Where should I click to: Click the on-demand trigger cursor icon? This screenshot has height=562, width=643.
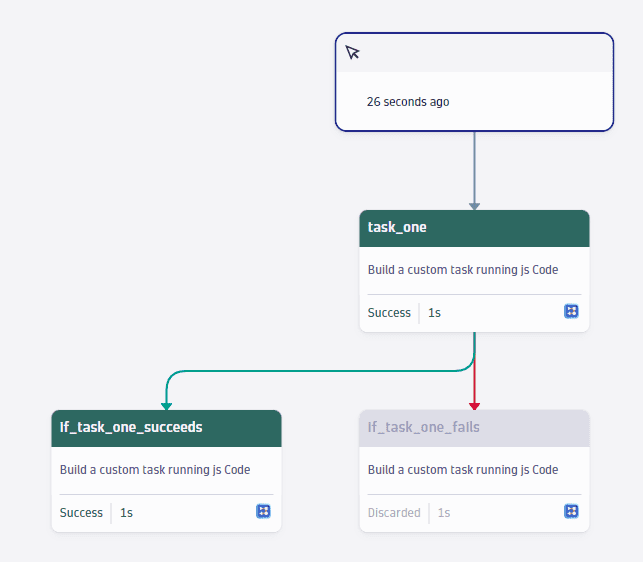352,52
